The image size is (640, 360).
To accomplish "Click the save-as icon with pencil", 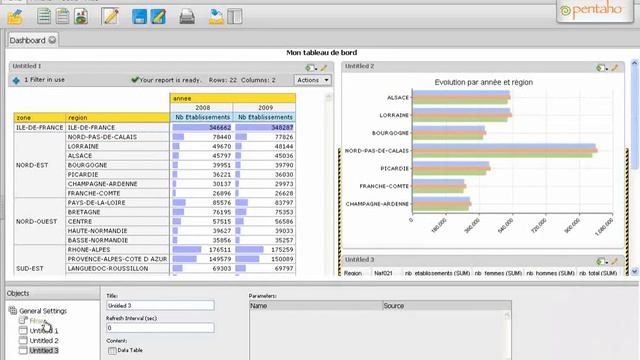I will click(158, 17).
